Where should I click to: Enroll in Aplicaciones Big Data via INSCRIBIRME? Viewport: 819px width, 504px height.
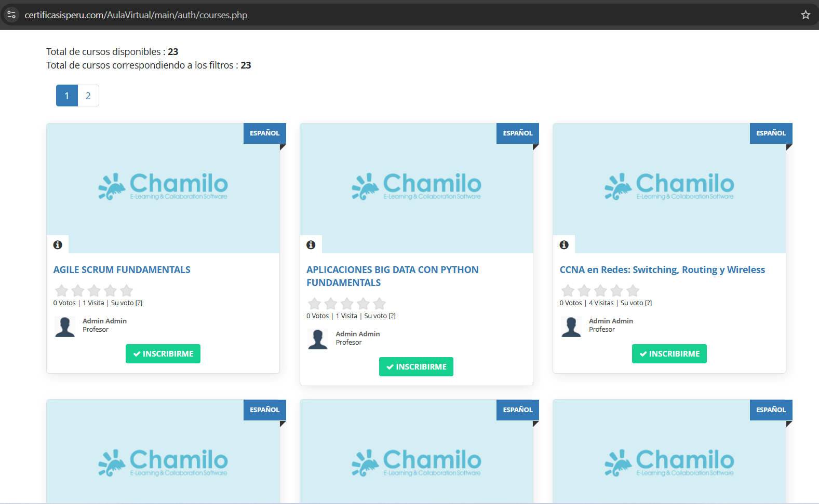pyautogui.click(x=416, y=366)
